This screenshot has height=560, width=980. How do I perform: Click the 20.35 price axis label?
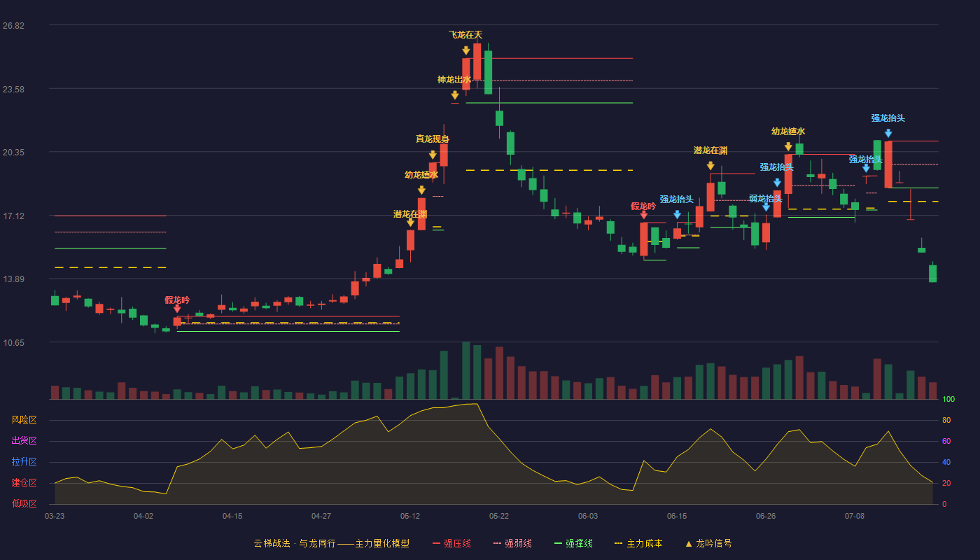point(13,153)
